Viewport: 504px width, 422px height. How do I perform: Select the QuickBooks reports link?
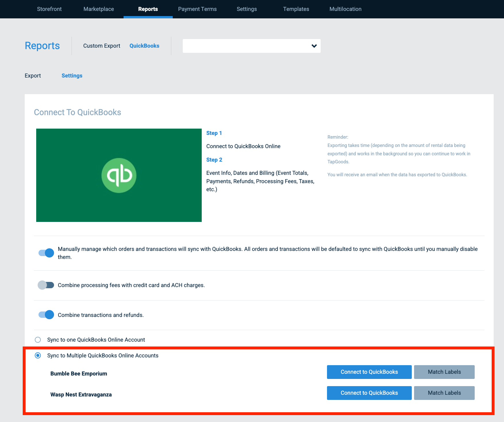point(144,46)
